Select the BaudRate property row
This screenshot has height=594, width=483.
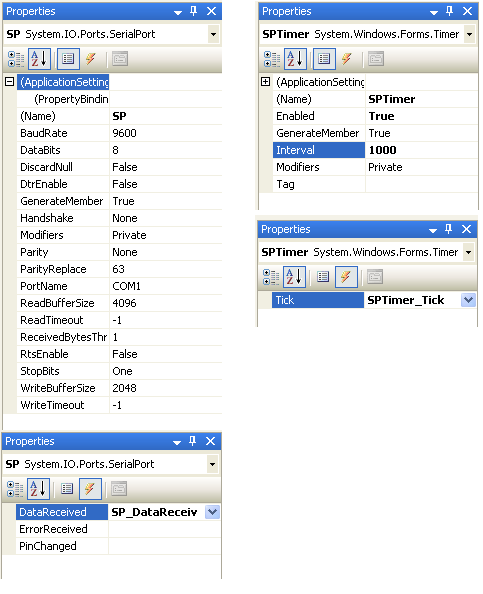(x=119, y=133)
